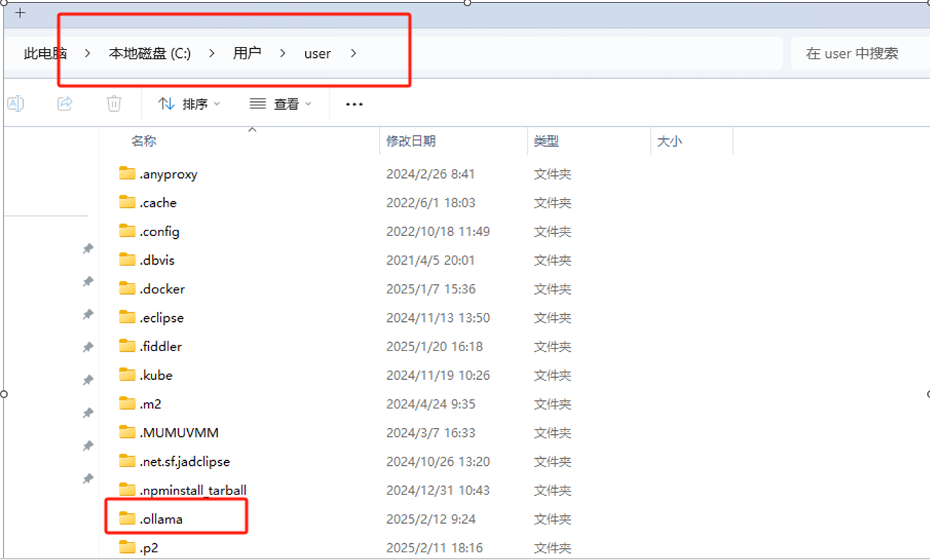Viewport: 930px width, 560px height.
Task: Sort by the 名称 column header
Action: [x=144, y=141]
